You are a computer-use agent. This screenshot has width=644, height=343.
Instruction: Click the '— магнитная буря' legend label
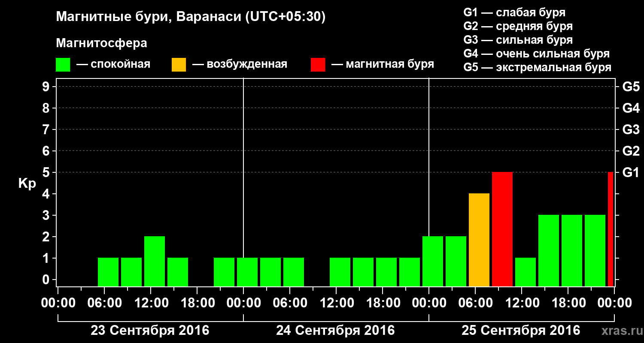coord(383,64)
